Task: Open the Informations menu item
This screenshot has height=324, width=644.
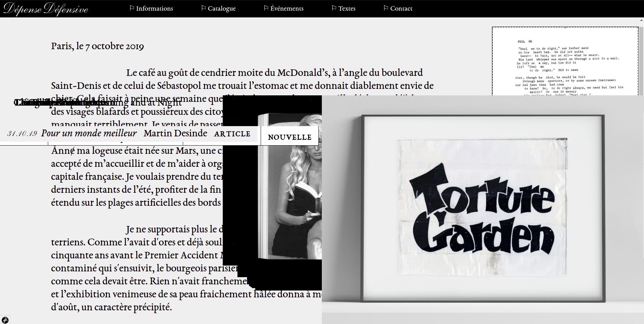Action: (154, 9)
